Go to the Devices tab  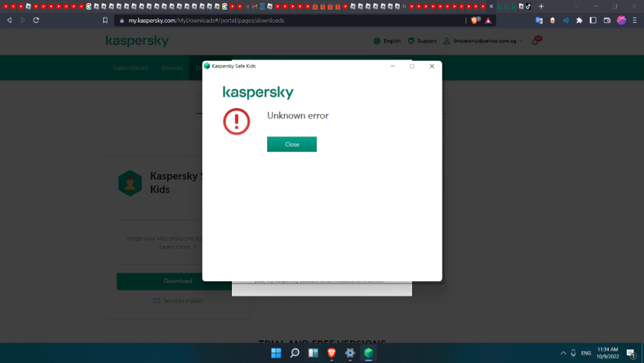(172, 68)
